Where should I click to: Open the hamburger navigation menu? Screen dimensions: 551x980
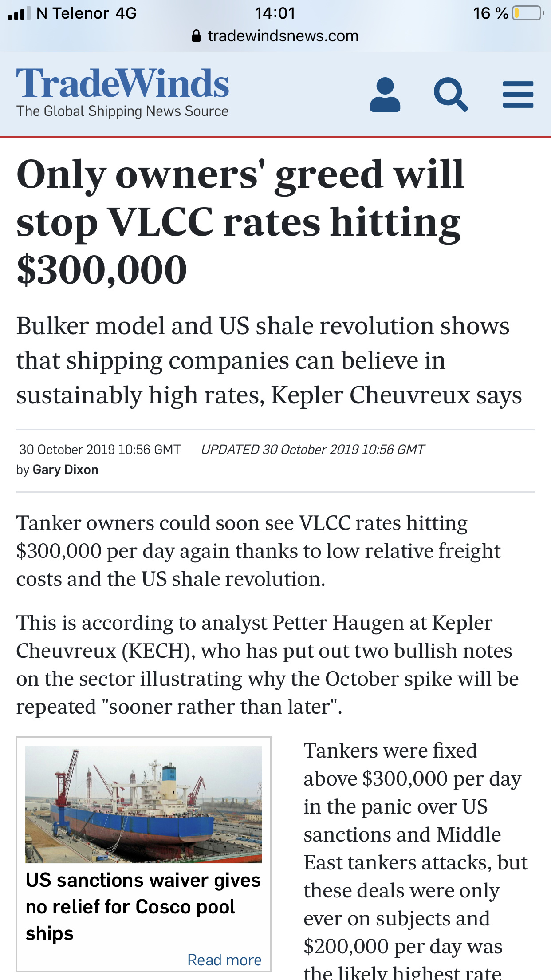point(518,94)
